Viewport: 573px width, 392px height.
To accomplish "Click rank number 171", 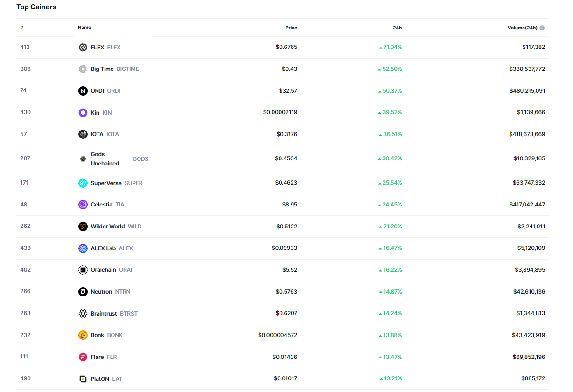I will pos(24,183).
